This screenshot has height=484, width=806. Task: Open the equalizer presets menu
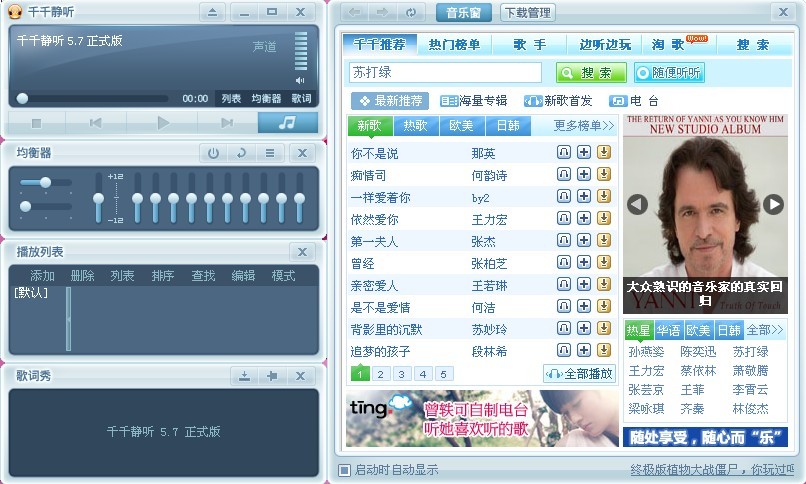click(x=269, y=153)
